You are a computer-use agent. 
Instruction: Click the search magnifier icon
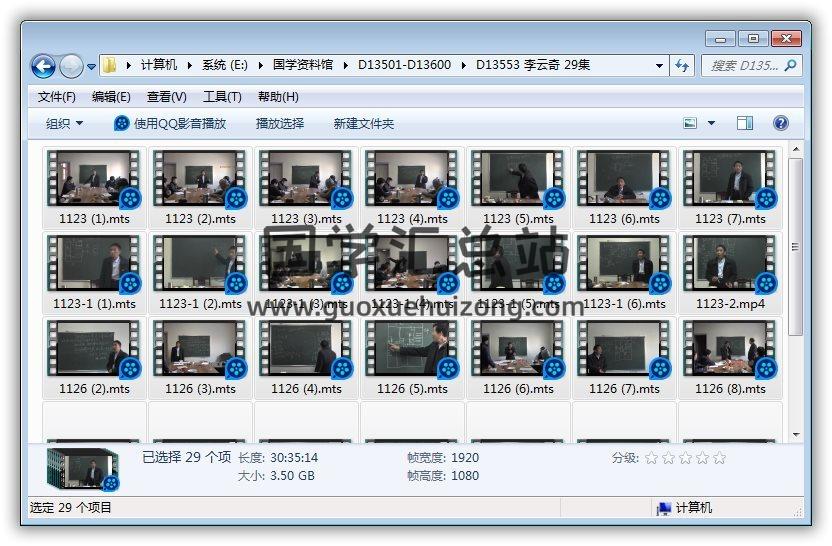coord(790,66)
